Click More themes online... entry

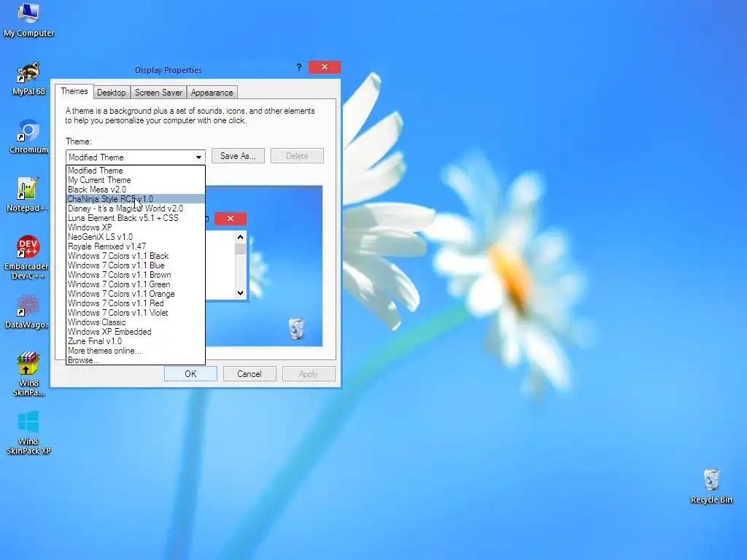click(x=136, y=351)
